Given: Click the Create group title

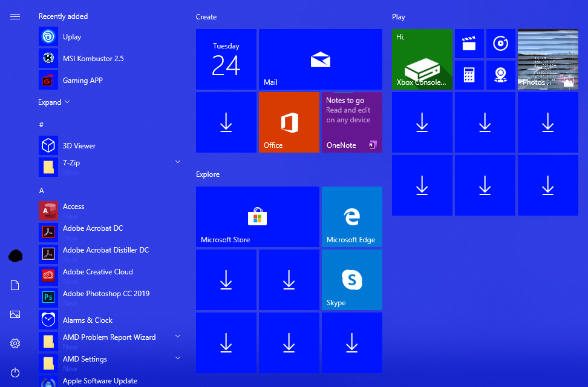Looking at the screenshot, I should coord(206,17).
